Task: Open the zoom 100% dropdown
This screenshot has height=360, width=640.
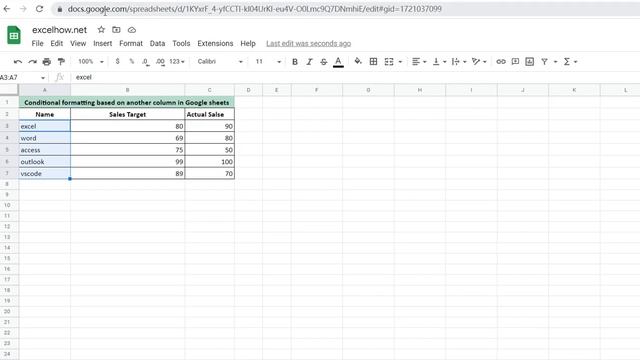Action: point(91,61)
